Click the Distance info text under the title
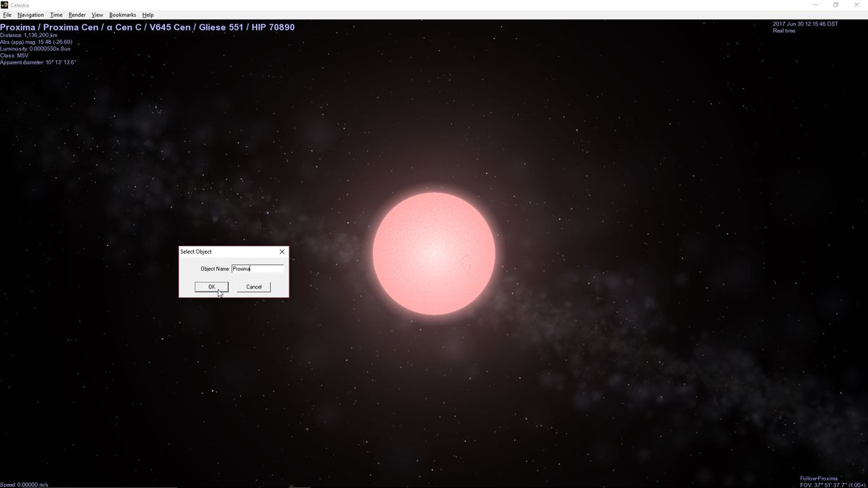This screenshot has width=868, height=488. point(30,35)
